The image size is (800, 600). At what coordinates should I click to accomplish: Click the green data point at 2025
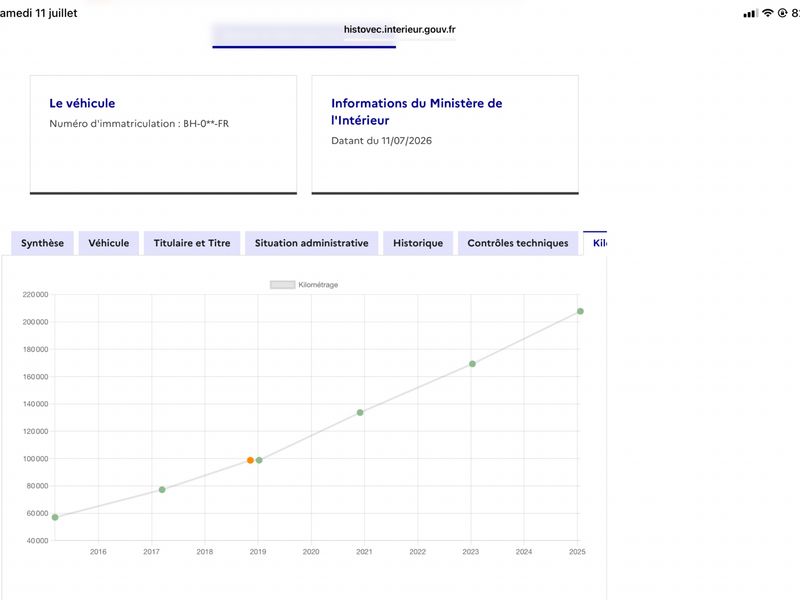(580, 311)
